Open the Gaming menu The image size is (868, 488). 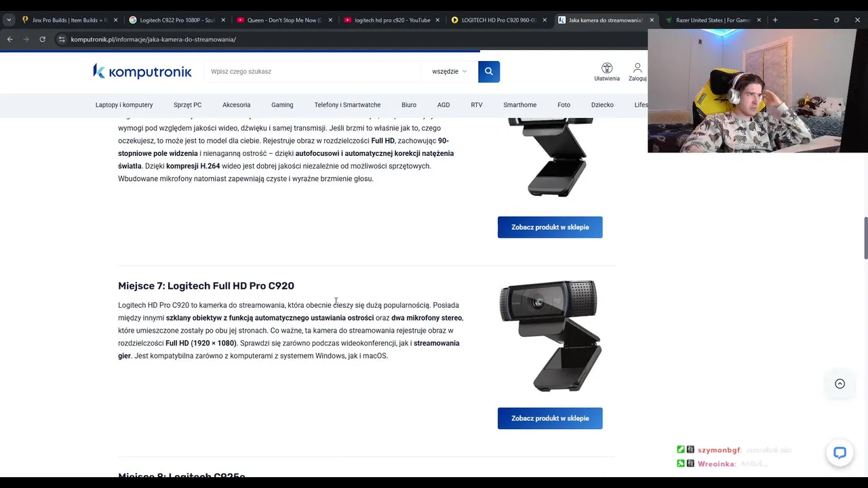tap(282, 105)
